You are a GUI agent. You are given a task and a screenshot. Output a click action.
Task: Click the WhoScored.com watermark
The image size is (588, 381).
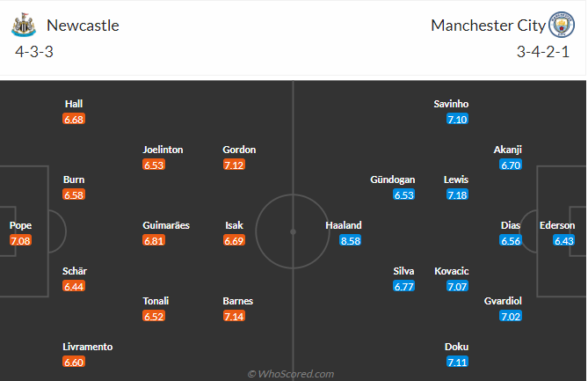point(291,374)
